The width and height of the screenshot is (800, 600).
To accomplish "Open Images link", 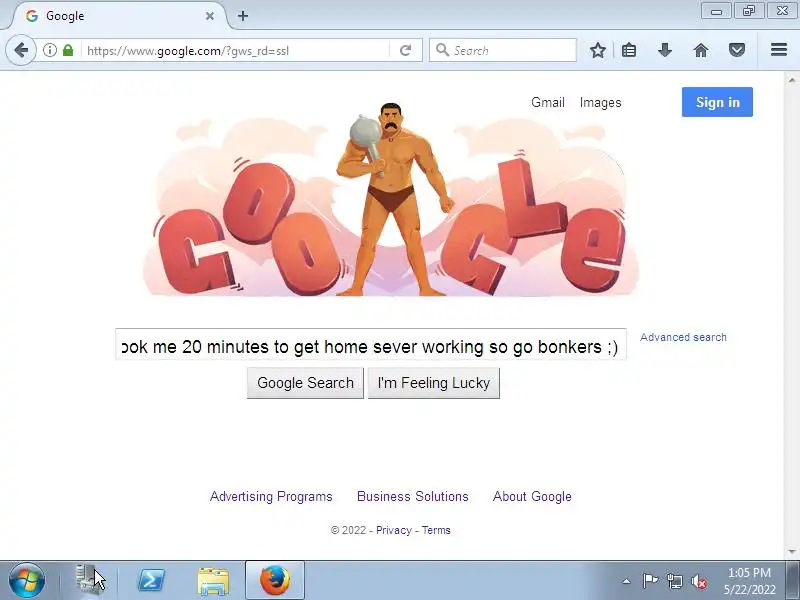I will [601, 103].
